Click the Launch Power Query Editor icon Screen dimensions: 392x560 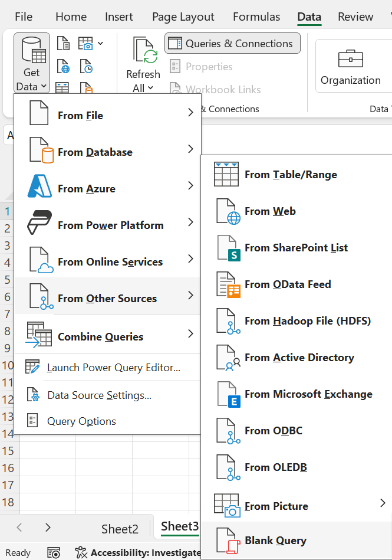tap(32, 367)
